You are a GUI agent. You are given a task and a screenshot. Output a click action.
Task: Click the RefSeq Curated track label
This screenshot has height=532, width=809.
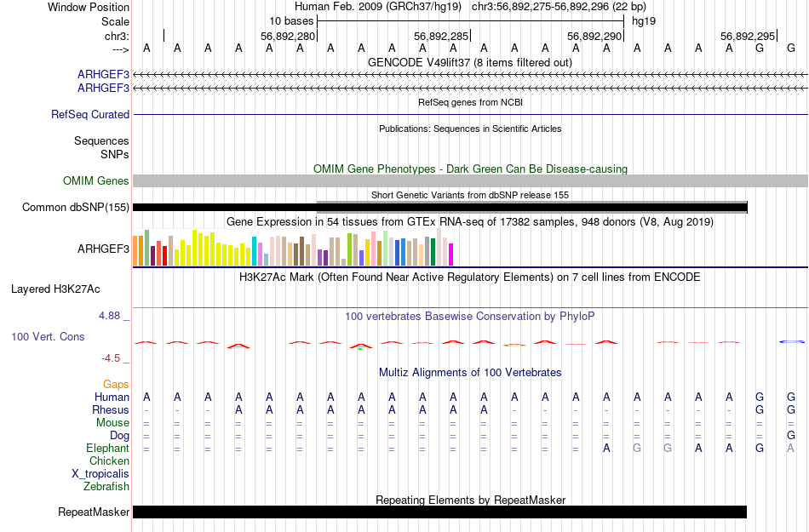coord(89,114)
